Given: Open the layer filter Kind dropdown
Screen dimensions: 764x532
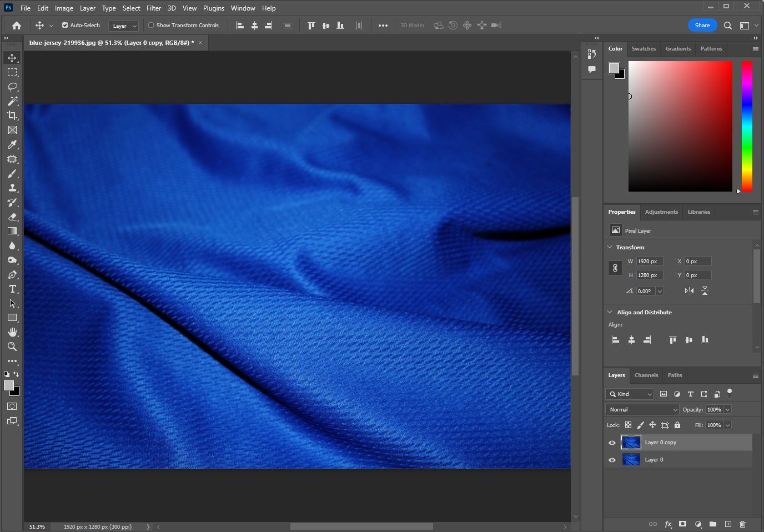Looking at the screenshot, I should (630, 394).
